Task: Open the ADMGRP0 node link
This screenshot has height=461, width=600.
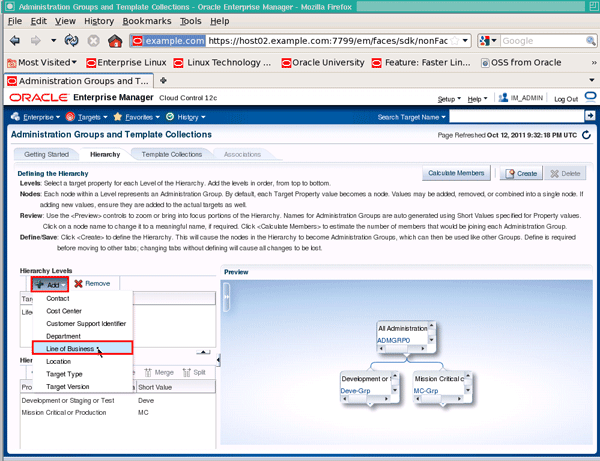Action: pyautogui.click(x=393, y=340)
